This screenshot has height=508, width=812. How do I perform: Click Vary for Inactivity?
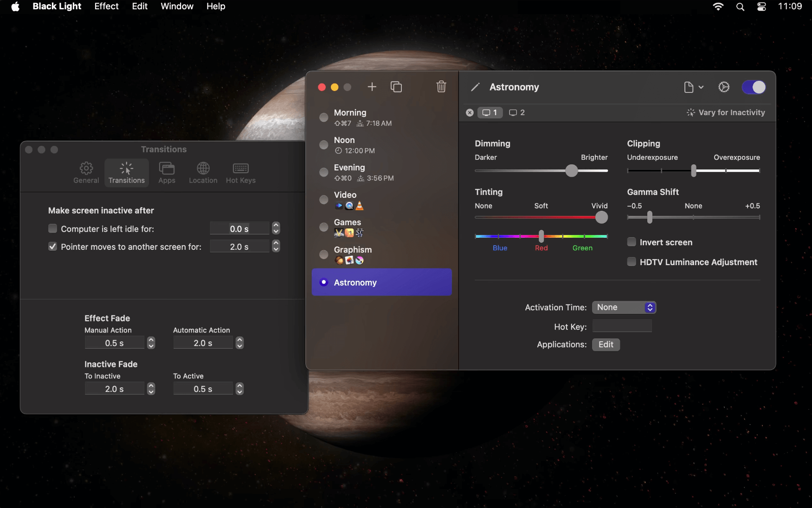pyautogui.click(x=726, y=112)
